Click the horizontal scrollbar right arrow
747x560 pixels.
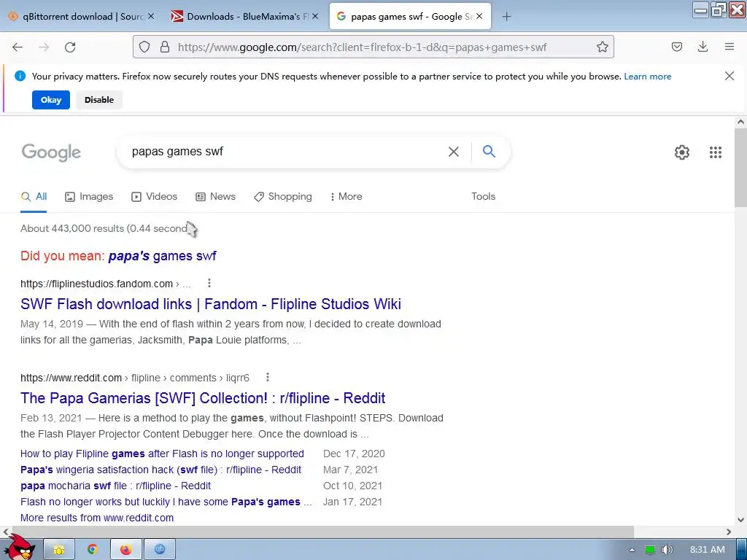(x=729, y=532)
